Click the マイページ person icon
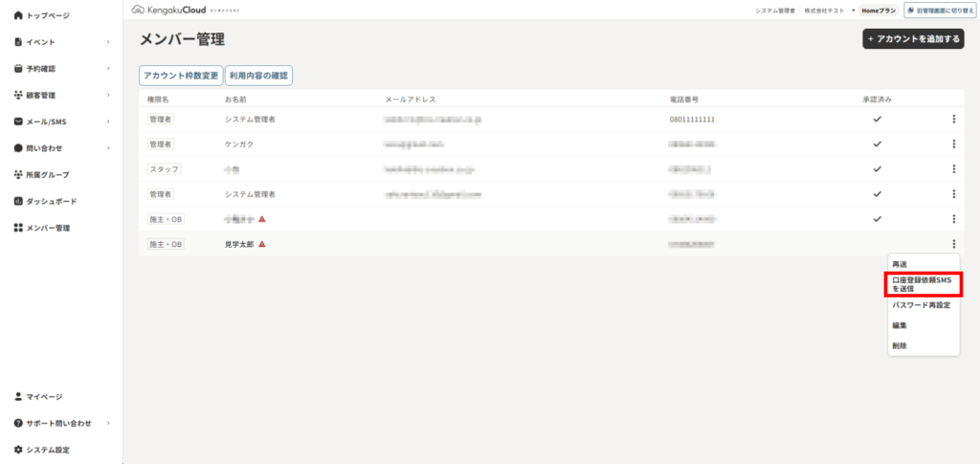Screen dimensions: 980x464 pyautogui.click(x=18, y=396)
